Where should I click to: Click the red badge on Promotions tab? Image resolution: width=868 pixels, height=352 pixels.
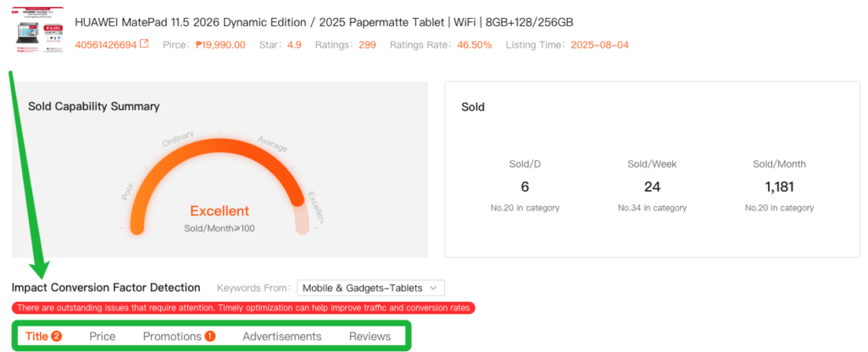point(210,337)
